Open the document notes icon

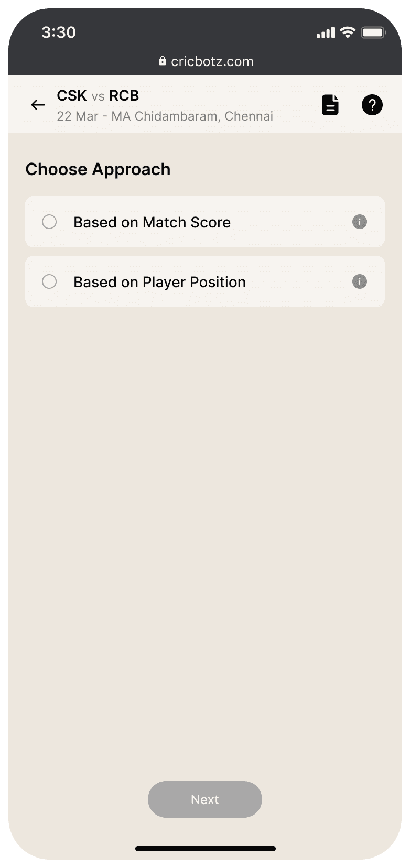tap(330, 105)
